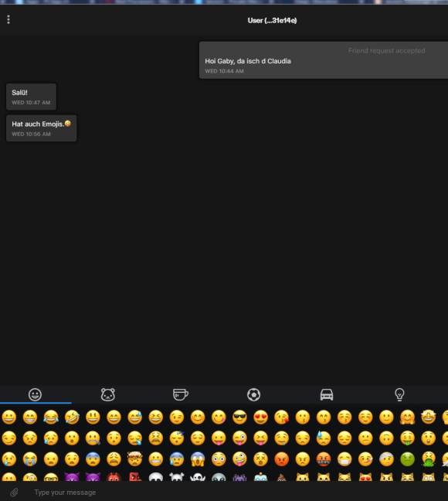448x501 pixels.
Task: Click the Type your message field
Action: [x=223, y=492]
